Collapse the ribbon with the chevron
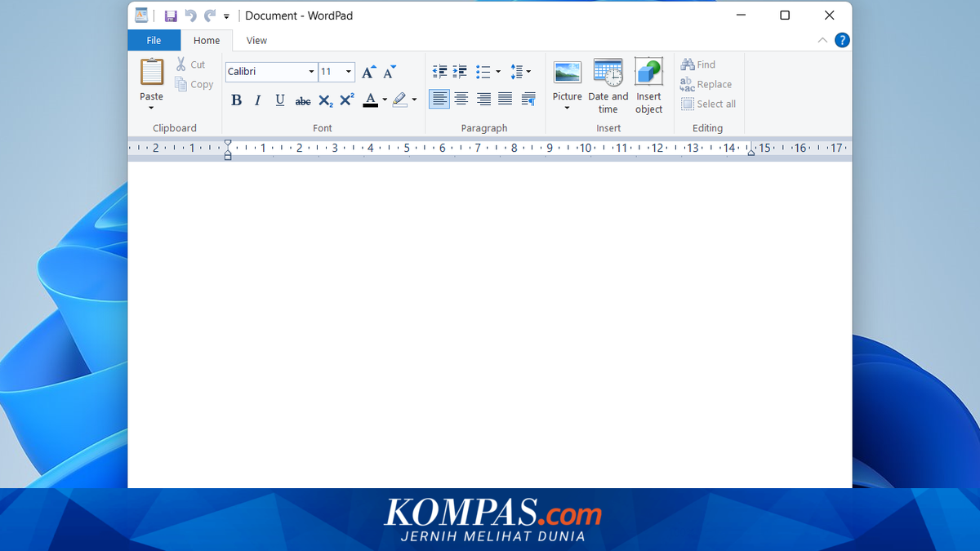The image size is (980, 551). 822,40
